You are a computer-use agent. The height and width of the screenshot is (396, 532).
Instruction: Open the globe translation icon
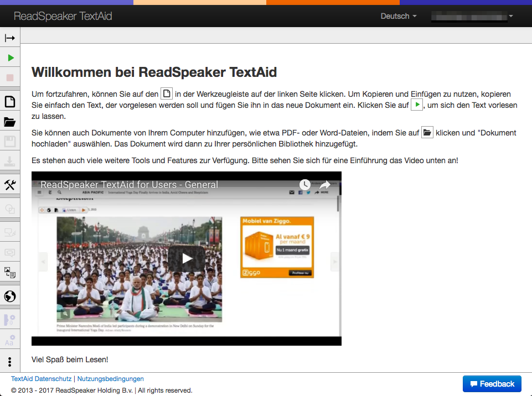point(10,296)
